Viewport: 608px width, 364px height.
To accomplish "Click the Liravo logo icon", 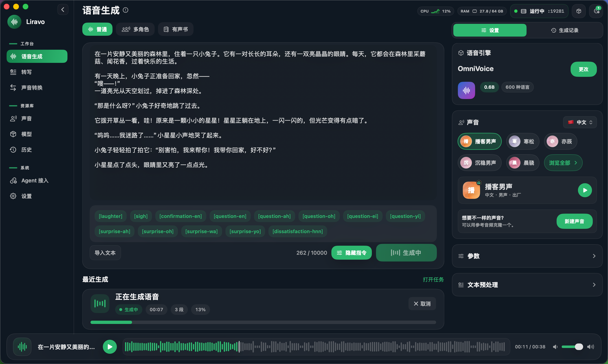I will [14, 22].
